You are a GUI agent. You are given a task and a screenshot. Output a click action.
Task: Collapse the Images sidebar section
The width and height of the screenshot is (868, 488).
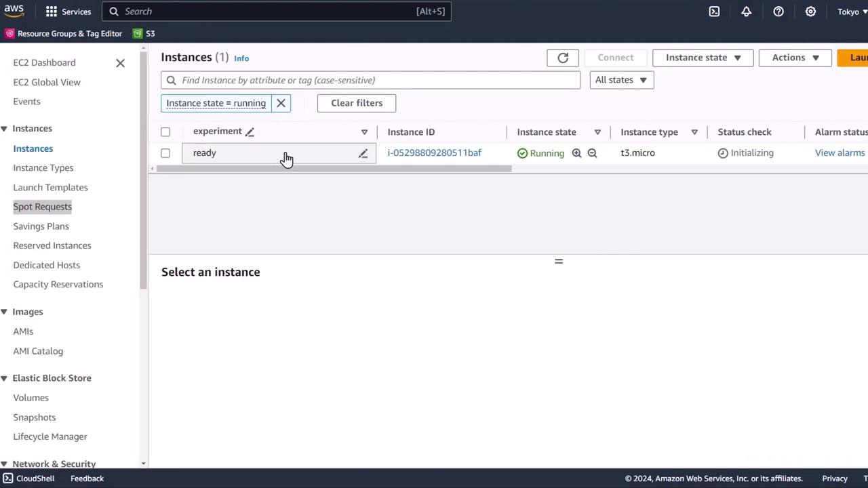pos(4,312)
